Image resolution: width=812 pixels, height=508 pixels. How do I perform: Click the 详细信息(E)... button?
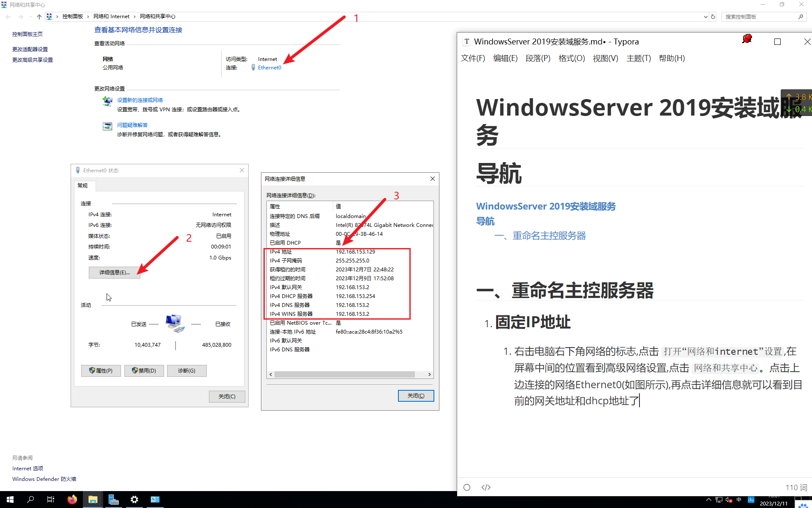coord(114,273)
